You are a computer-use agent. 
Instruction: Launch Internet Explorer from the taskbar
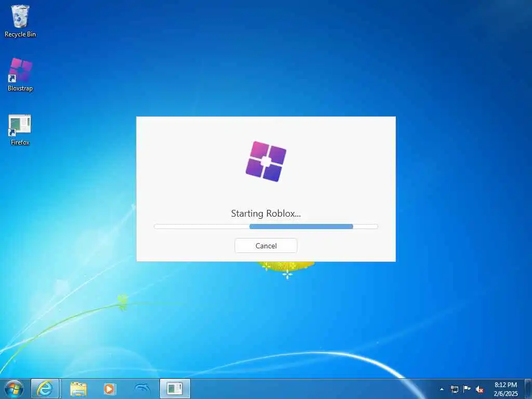(45, 389)
